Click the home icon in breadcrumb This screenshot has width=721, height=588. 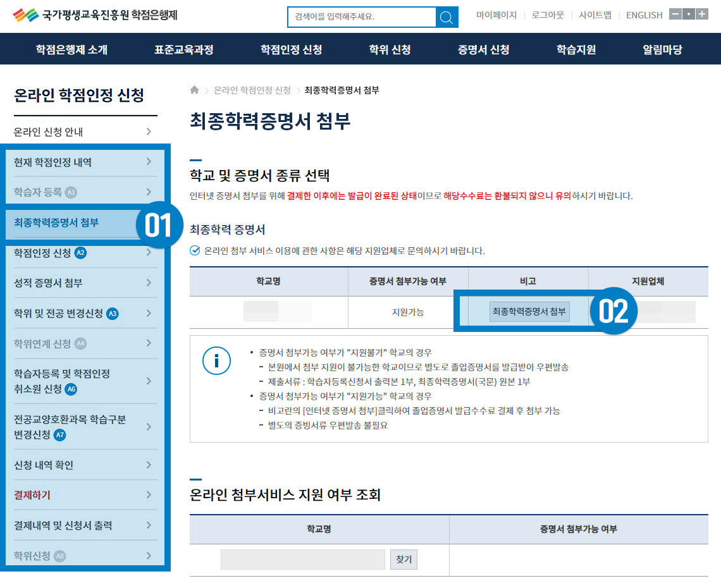click(195, 90)
